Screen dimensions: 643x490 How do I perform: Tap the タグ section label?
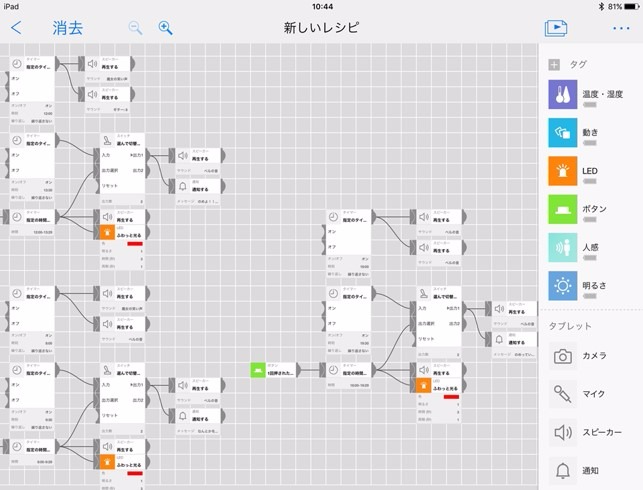coord(578,64)
